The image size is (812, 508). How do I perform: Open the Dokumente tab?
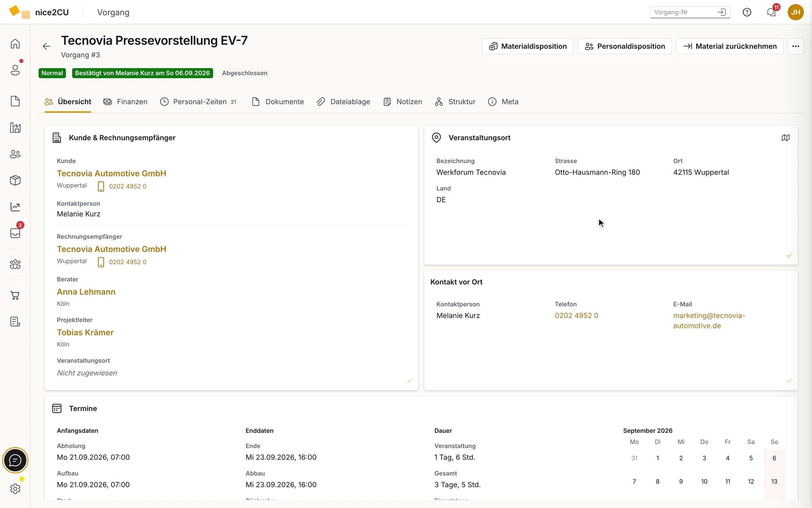tap(278, 102)
